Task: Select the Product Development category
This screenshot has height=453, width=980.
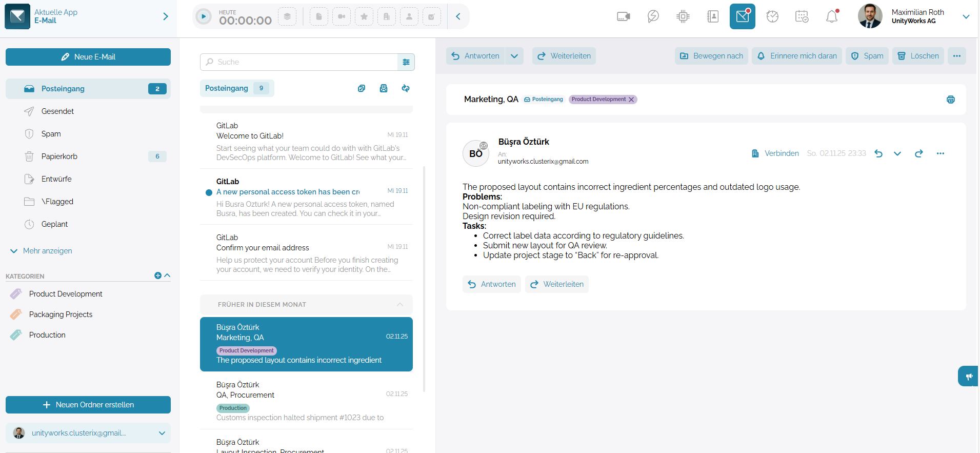Action: (66, 294)
